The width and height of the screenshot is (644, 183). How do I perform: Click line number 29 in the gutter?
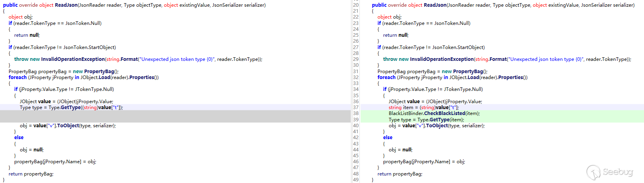pyautogui.click(x=355, y=59)
